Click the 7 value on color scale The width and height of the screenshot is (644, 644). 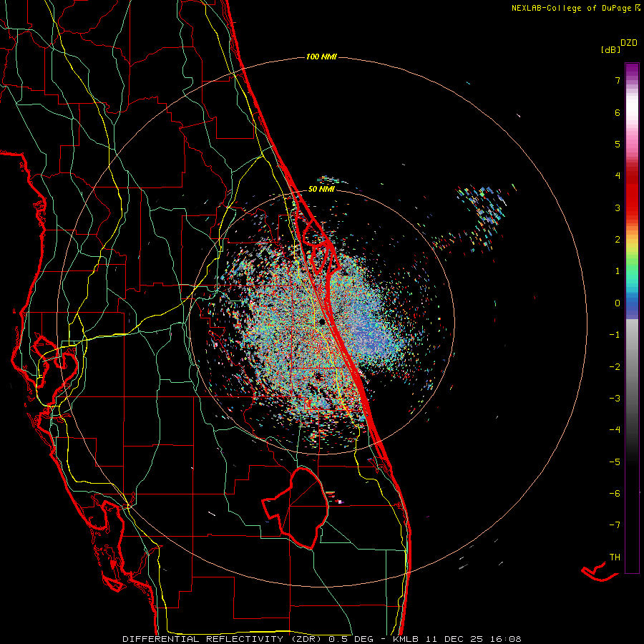618,80
